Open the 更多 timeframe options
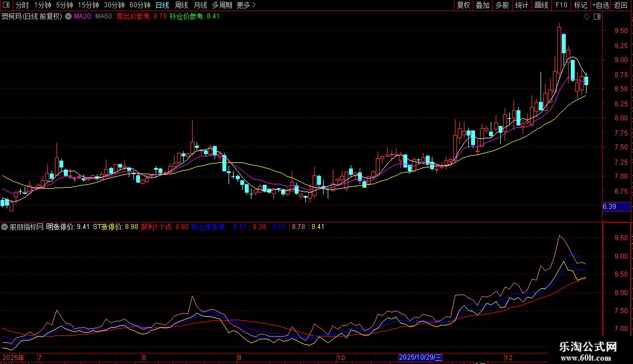The width and height of the screenshot is (633, 364). 246,5
